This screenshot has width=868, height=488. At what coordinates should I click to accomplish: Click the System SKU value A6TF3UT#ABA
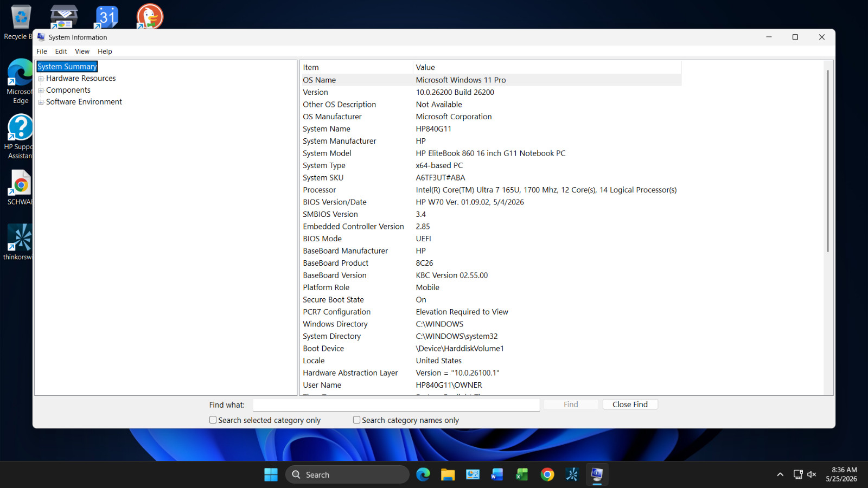(x=440, y=177)
